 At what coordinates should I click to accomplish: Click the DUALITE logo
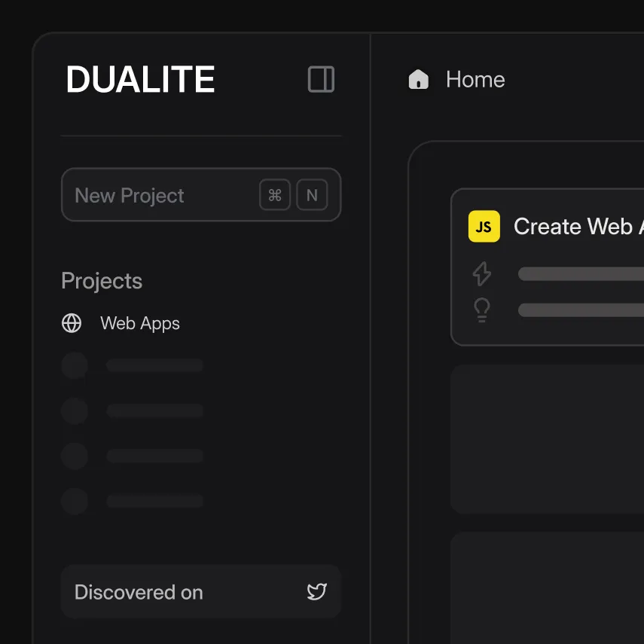point(140,79)
